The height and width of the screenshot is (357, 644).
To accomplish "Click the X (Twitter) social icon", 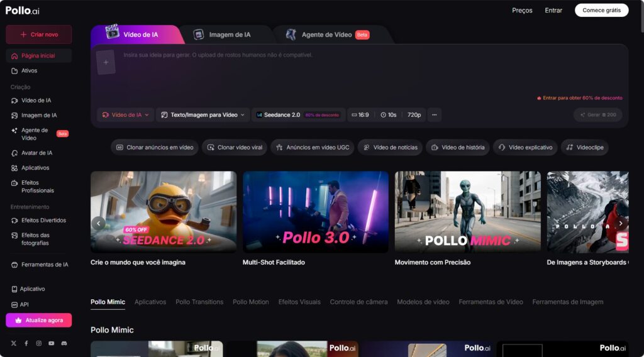I will (x=14, y=343).
